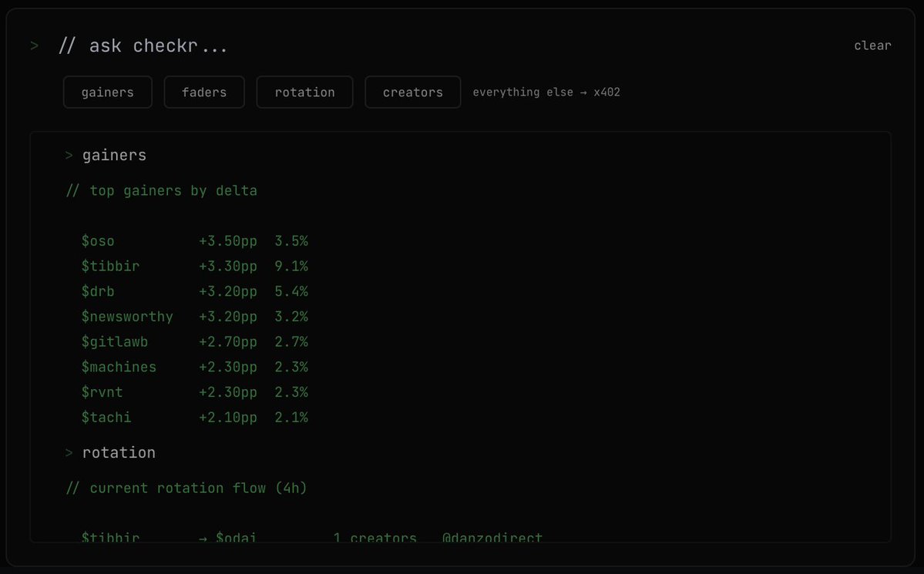Click the $gitlawb ticker
924x574 pixels.
coord(115,342)
